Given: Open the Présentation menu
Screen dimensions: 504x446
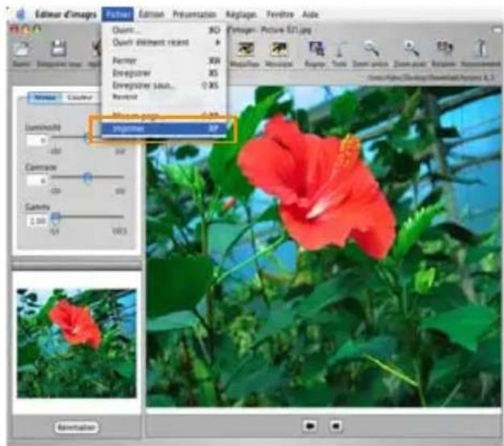Looking at the screenshot, I should coord(195,14).
